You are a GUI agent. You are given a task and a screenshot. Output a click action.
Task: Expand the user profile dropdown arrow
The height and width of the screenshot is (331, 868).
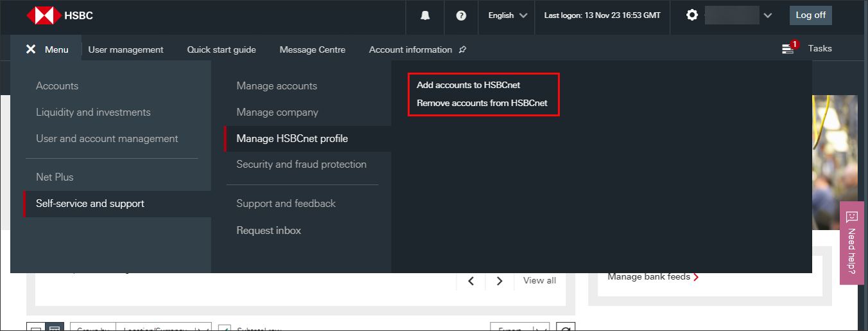point(768,15)
